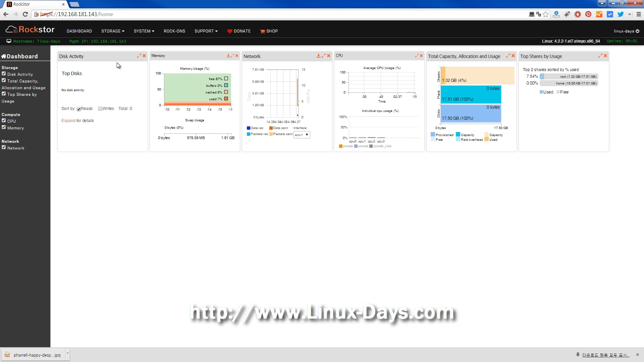644x362 pixels.
Task: Click the power icon next to linux-days
Action: point(638,31)
